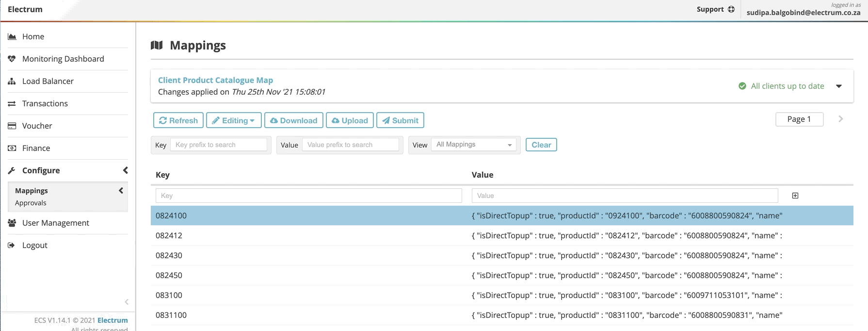
Task: Click the Load Balancer sitemap icon
Action: point(12,81)
